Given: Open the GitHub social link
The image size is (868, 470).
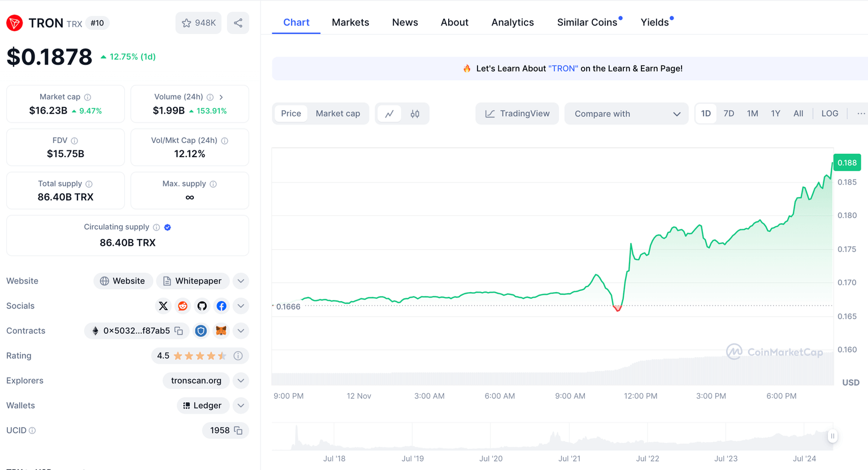Looking at the screenshot, I should click(202, 306).
